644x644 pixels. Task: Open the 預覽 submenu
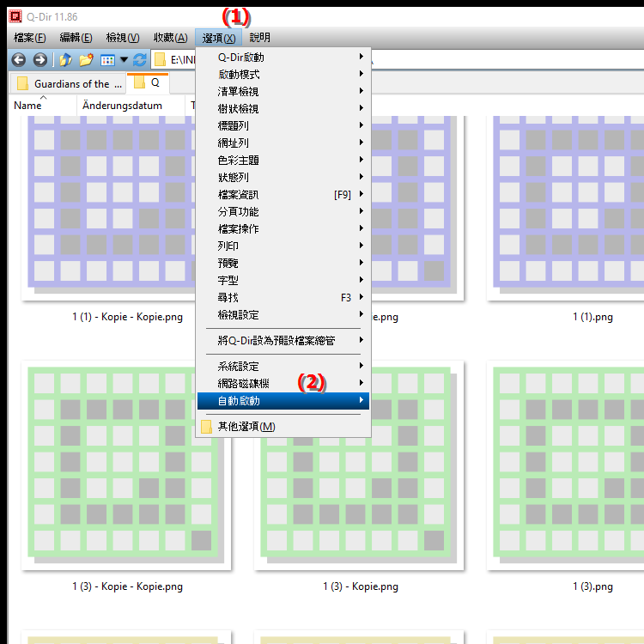coord(283,264)
